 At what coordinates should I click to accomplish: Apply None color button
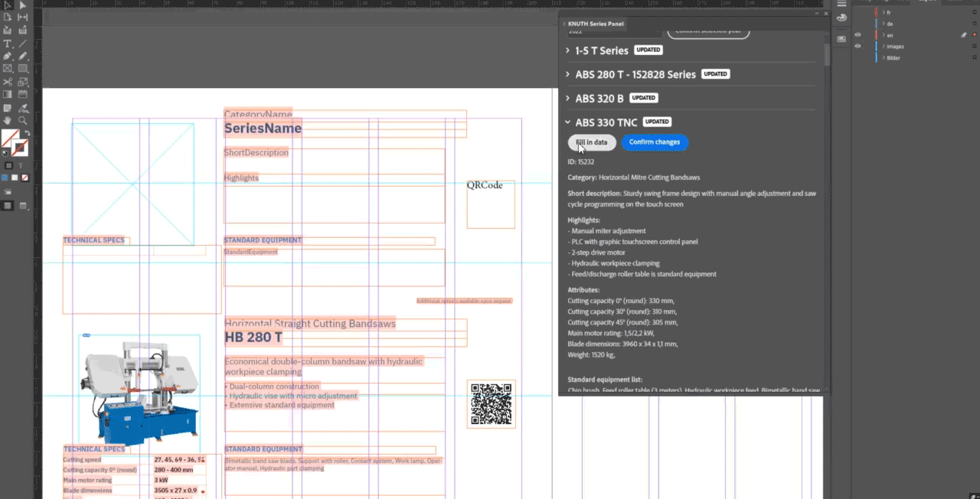click(x=24, y=177)
